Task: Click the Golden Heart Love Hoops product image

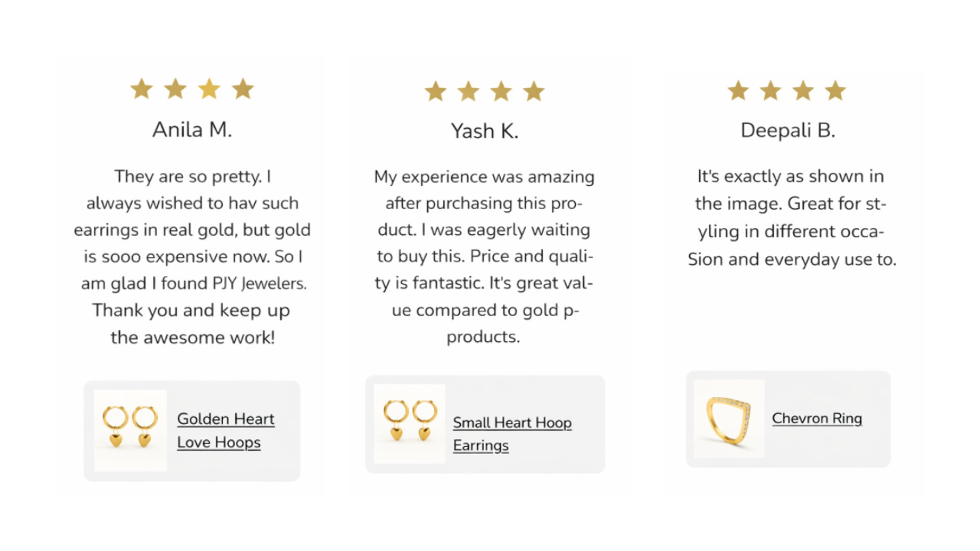Action: 130,430
